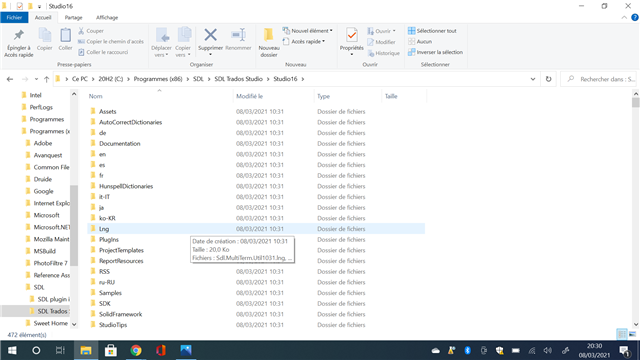This screenshot has width=640, height=360.
Task: Go back with the left arrow
Action: [10, 79]
